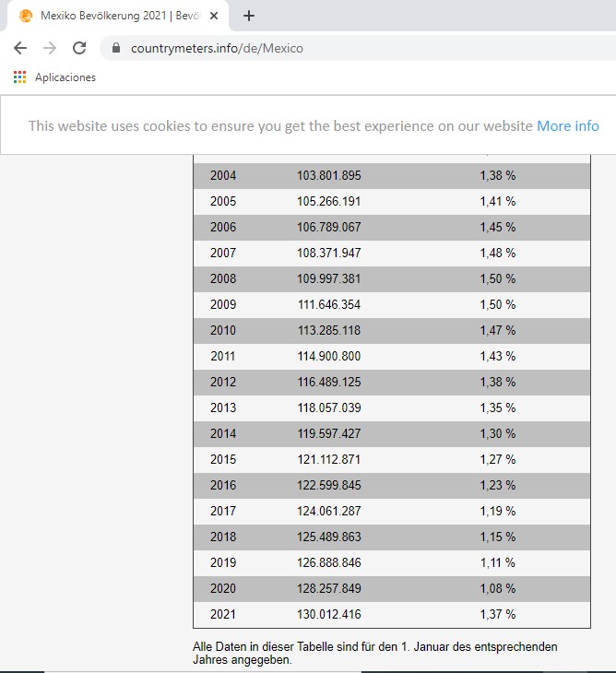Click growth rate 1,27 %
Image resolution: width=616 pixels, height=673 pixels.
pyautogui.click(x=498, y=459)
